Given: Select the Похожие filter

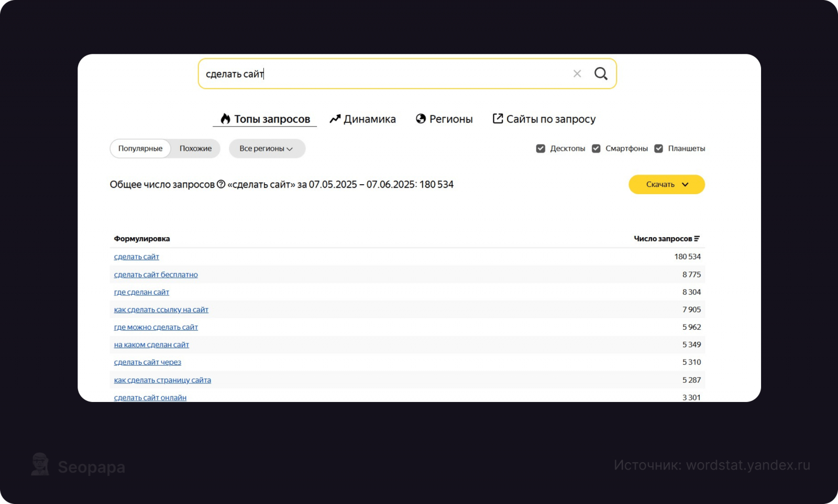Looking at the screenshot, I should click(x=195, y=149).
